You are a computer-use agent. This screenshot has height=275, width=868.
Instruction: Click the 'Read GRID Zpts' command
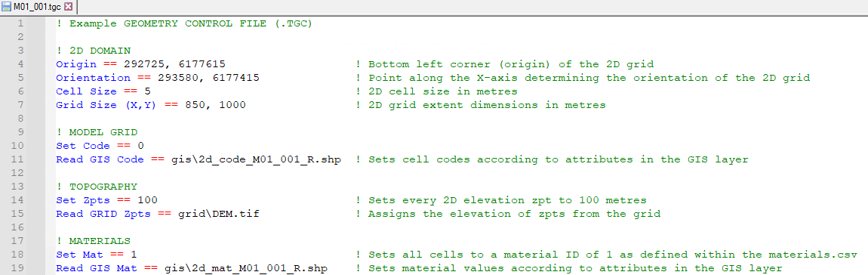[x=103, y=214]
